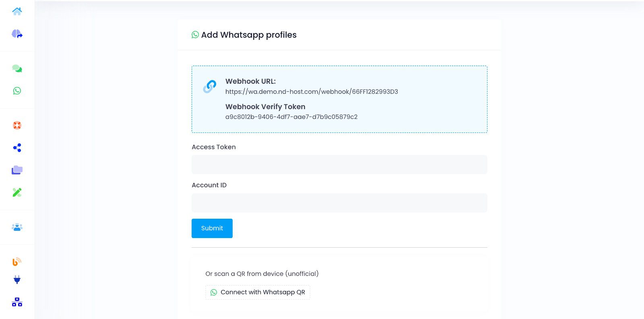Click the Access Token input field
Screen dimensions: 644x319
[x=339, y=165]
